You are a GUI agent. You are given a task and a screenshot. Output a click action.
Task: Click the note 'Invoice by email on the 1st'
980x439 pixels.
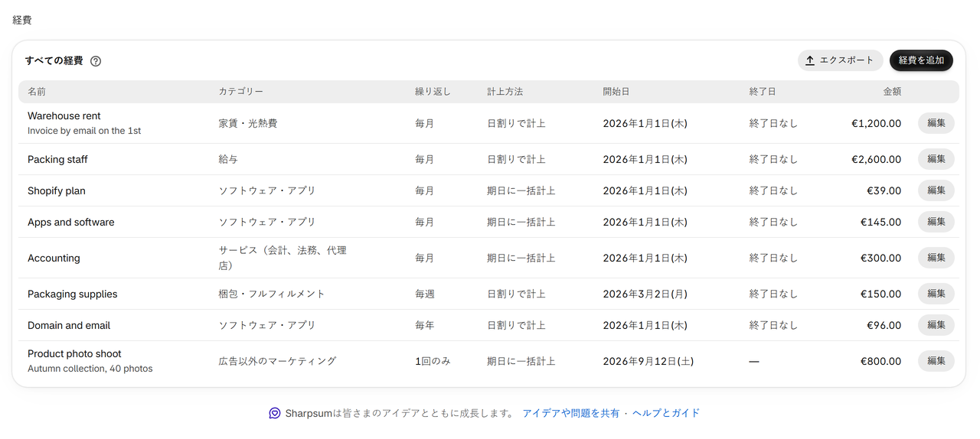click(x=84, y=131)
